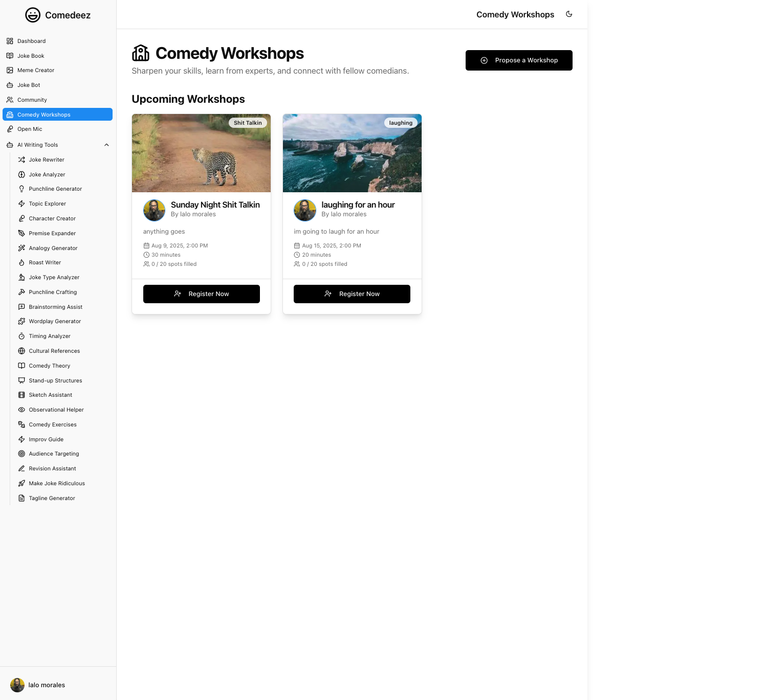Select the Meme Creator
The width and height of the screenshot is (767, 700).
(36, 70)
